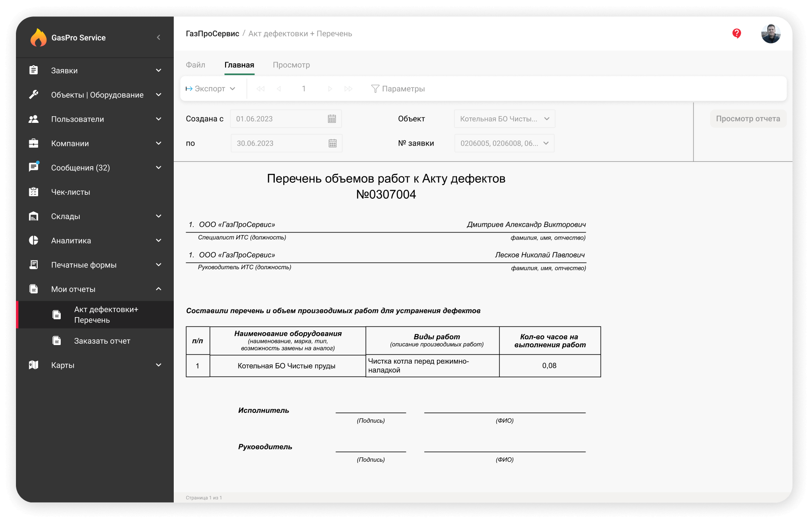Click the help question mark icon
This screenshot has height=522, width=812.
tap(737, 33)
